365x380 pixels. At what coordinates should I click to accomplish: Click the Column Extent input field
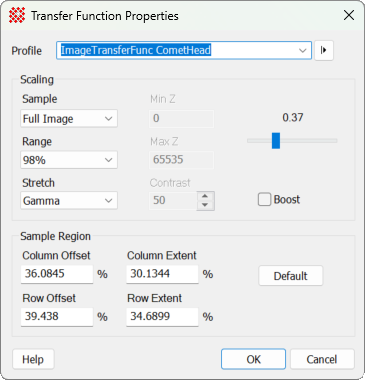click(x=162, y=274)
